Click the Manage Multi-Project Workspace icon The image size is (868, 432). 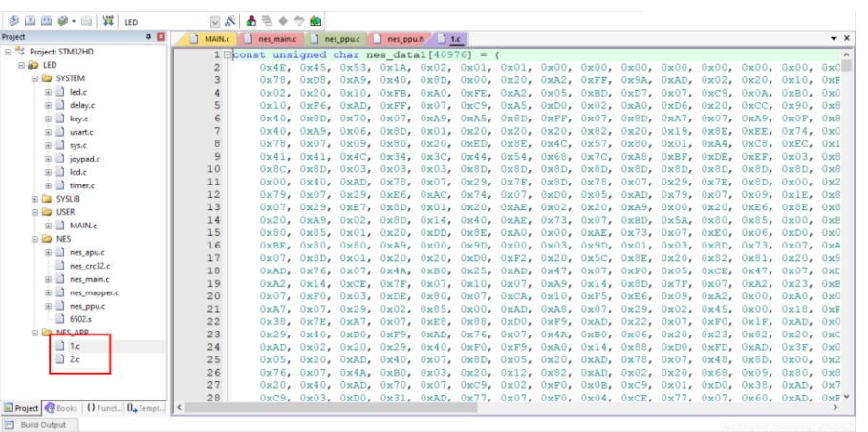point(267,21)
